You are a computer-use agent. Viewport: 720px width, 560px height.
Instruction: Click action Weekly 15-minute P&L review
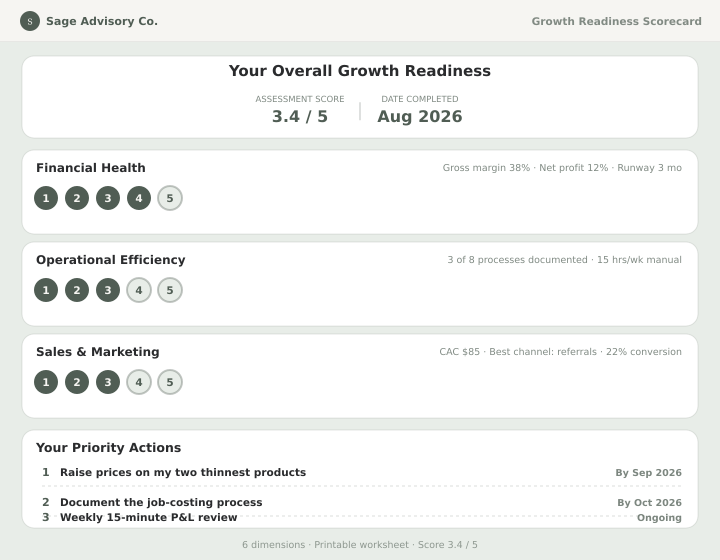(x=149, y=517)
